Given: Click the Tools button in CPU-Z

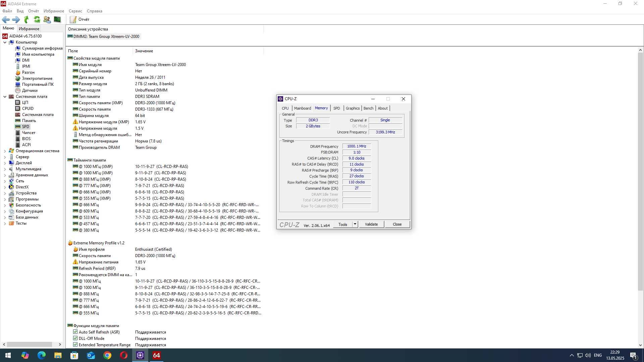Looking at the screenshot, I should click(343, 224).
